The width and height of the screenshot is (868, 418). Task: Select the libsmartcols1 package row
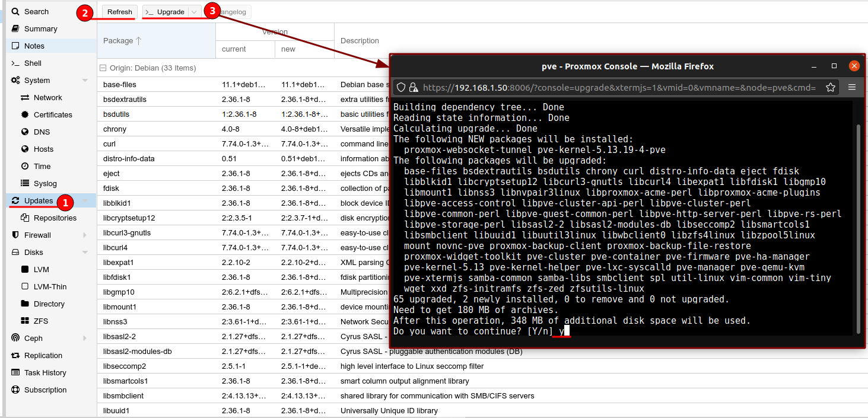pyautogui.click(x=482, y=381)
